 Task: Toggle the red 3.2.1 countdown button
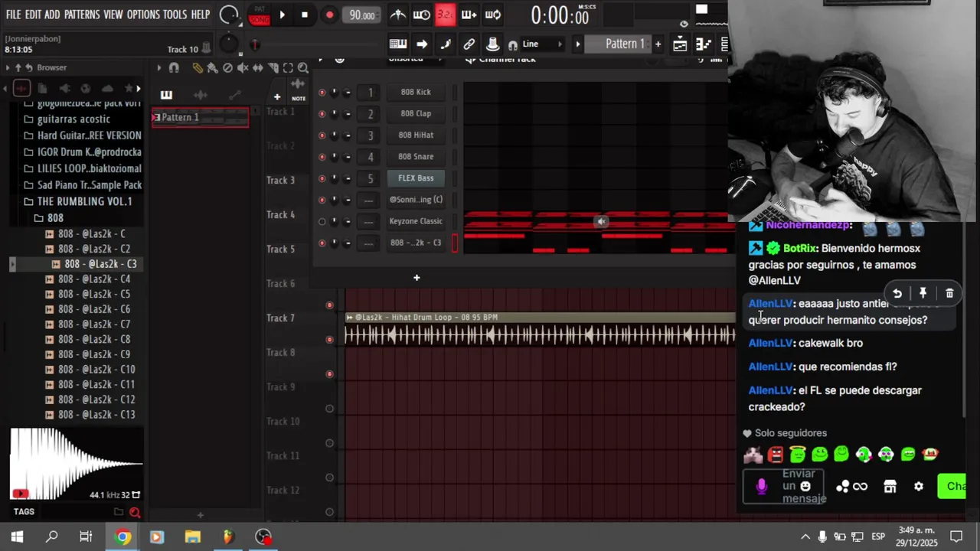tap(445, 15)
